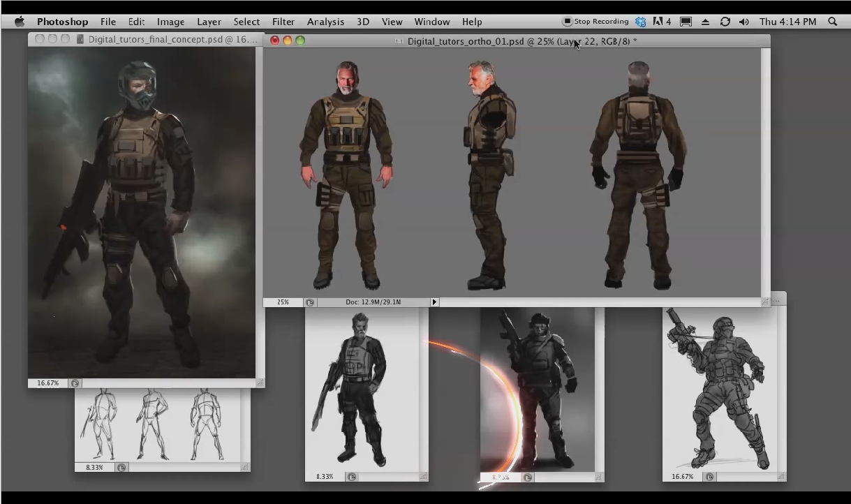Open the Analysis menu

coord(325,22)
